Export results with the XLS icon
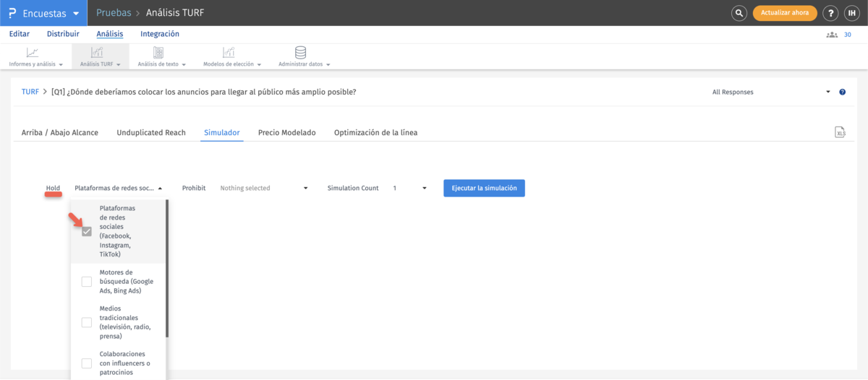The image size is (868, 380). [841, 131]
